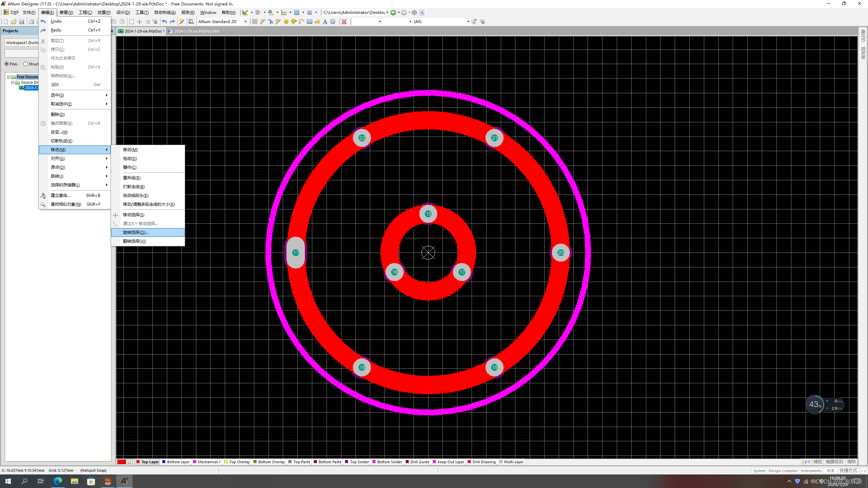Collapse the Free Documents tree node
The height and width of the screenshot is (488, 868).
(8, 77)
